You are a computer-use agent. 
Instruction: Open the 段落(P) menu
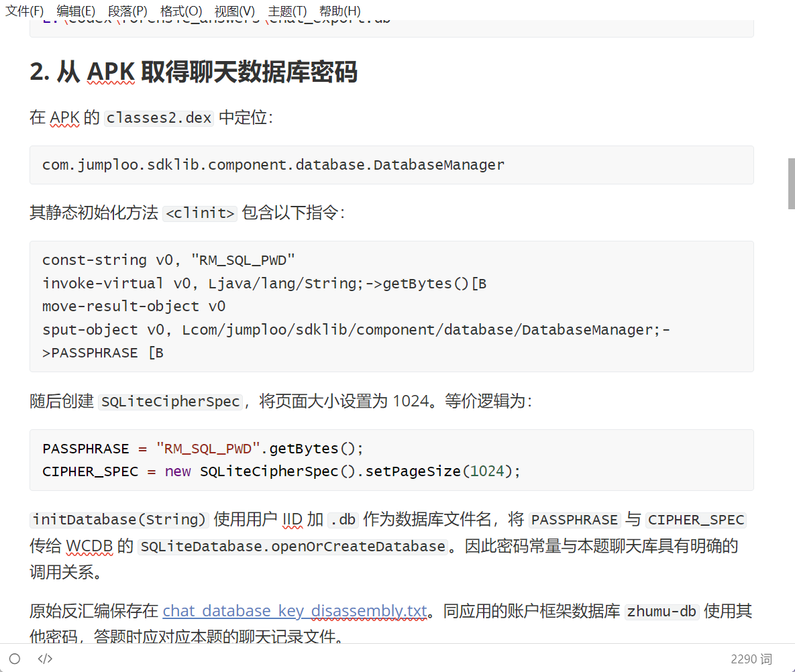(x=127, y=11)
